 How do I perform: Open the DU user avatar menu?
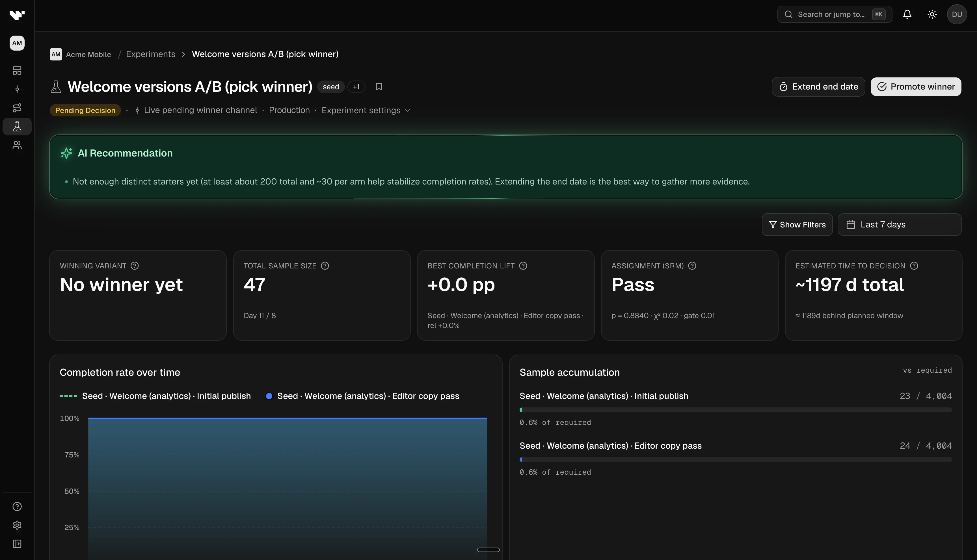coord(957,15)
